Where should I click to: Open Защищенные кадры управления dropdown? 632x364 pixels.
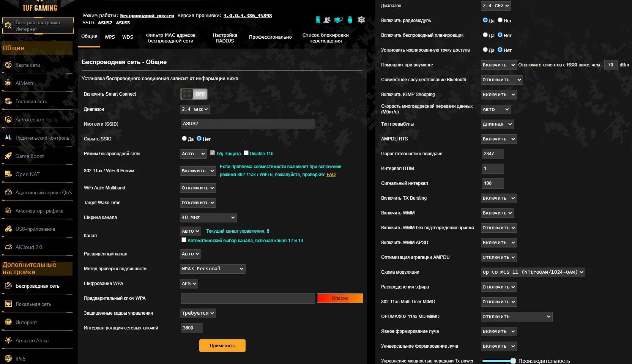[x=198, y=313]
